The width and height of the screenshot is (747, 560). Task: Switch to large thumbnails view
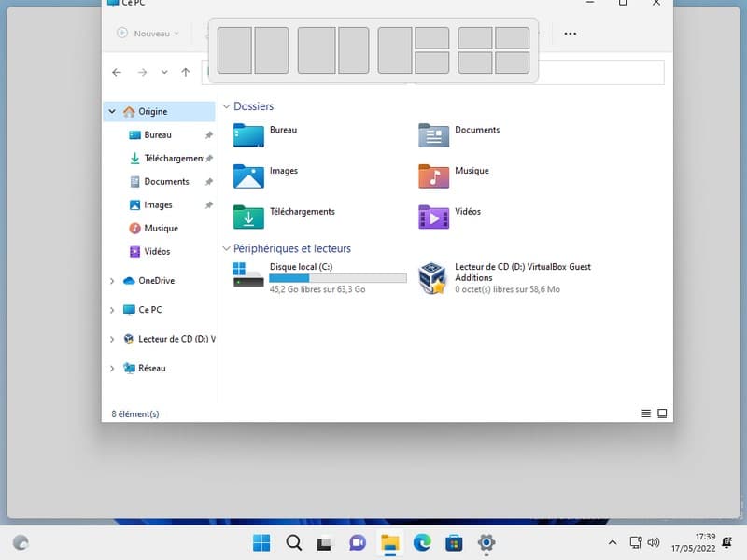pyautogui.click(x=662, y=413)
